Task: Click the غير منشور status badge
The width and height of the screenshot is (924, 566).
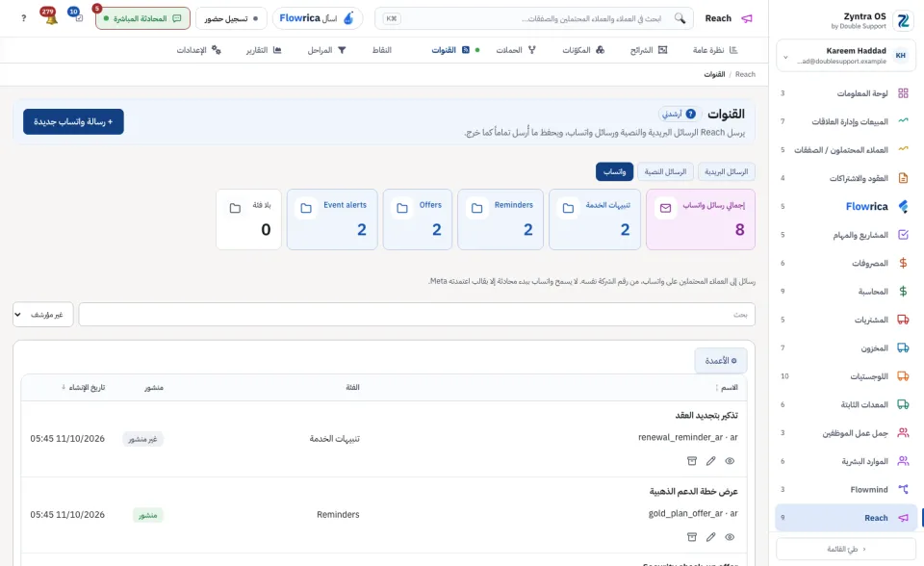Action: point(143,439)
